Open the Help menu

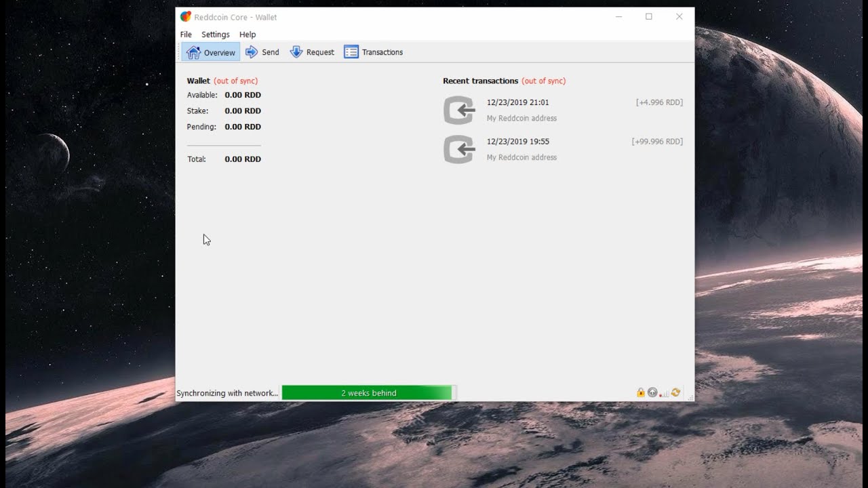point(248,35)
